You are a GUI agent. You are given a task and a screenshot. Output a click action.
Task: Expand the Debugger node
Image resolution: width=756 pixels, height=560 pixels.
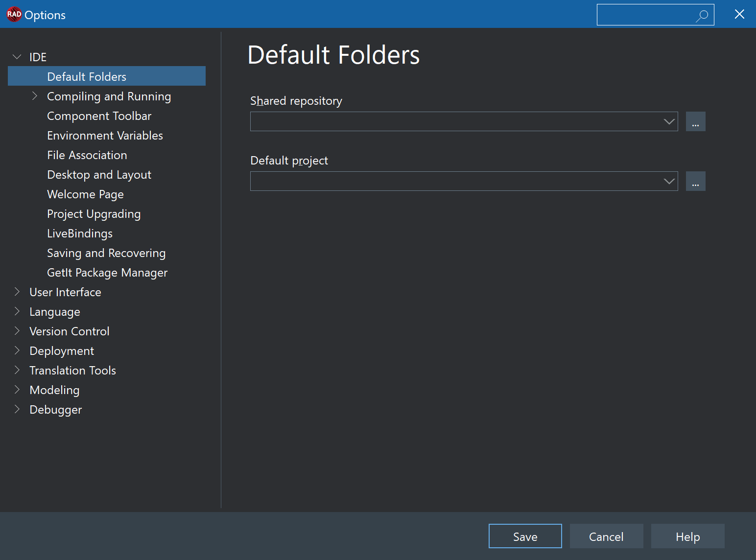(17, 409)
